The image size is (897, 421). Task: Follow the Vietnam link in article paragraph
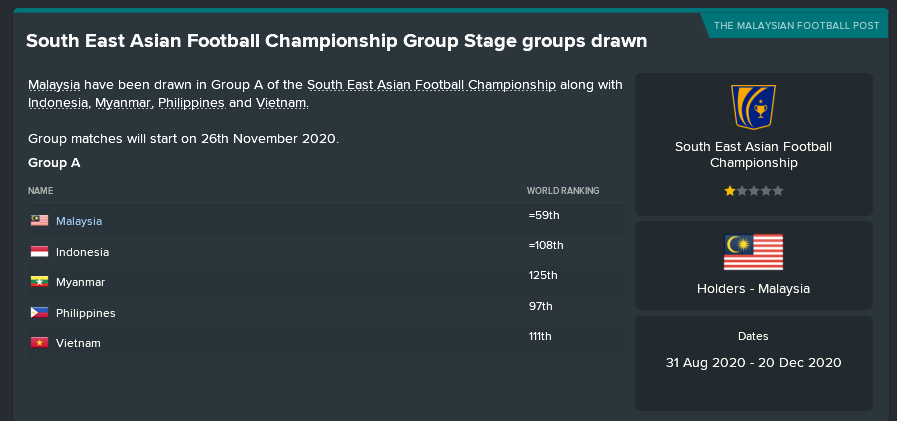pos(281,103)
